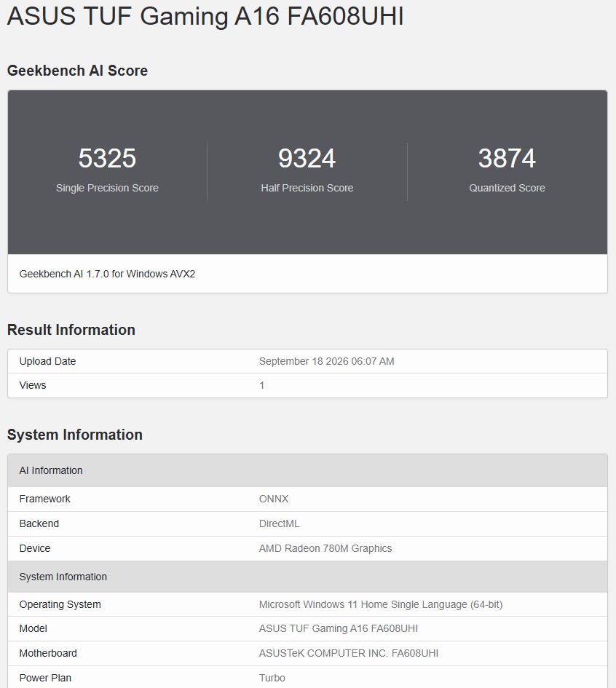Click the Model value ASUS TUF Gaming A16 FA608UHI
Screen dimensions: 616x688
tap(339, 628)
